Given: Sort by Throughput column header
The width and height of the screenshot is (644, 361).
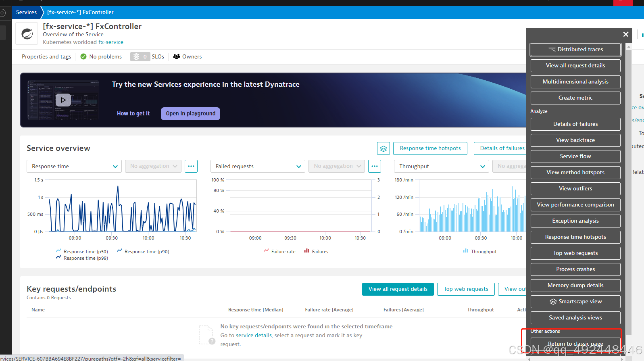Looking at the screenshot, I should pos(480,310).
